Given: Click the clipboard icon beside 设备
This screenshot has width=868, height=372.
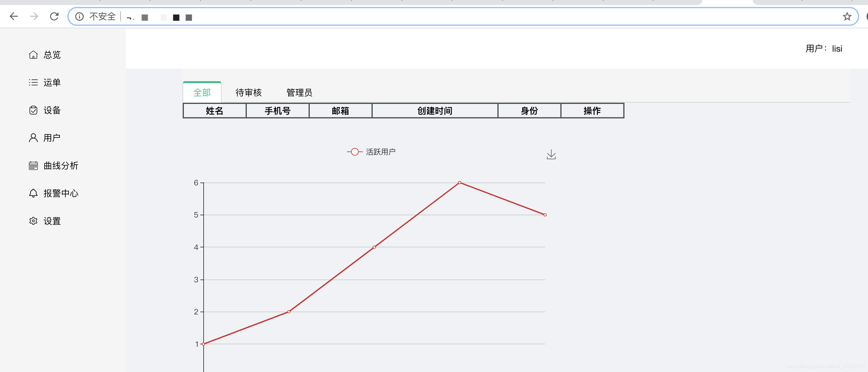Looking at the screenshot, I should pyautogui.click(x=33, y=110).
